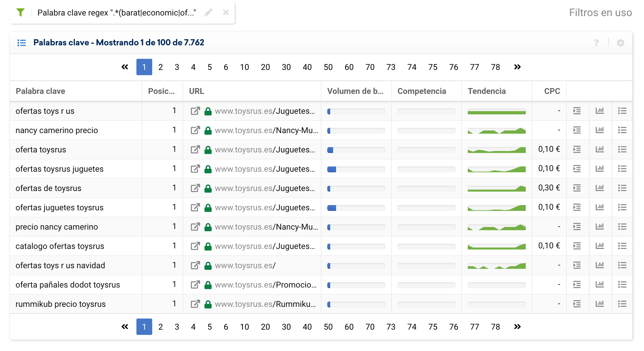Select page 77 in bottom pagination

point(475,327)
